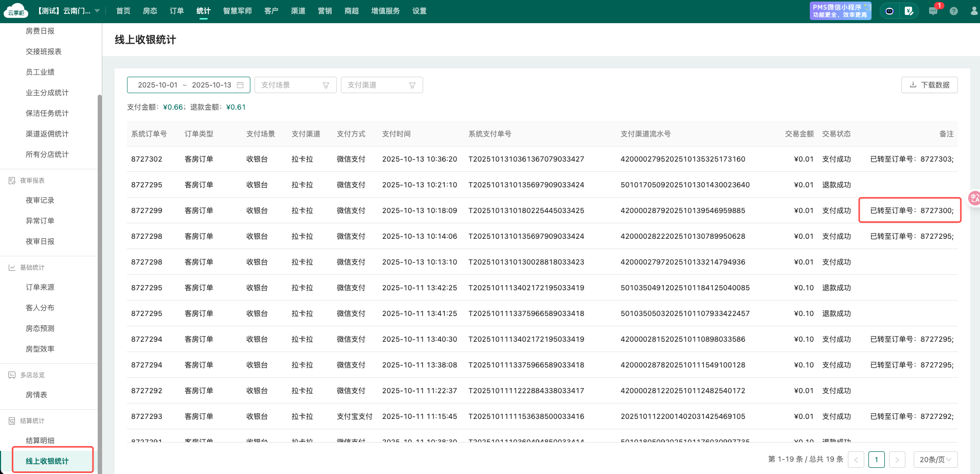Click order number 8727299 in the table
980x474 pixels.
coord(147,210)
